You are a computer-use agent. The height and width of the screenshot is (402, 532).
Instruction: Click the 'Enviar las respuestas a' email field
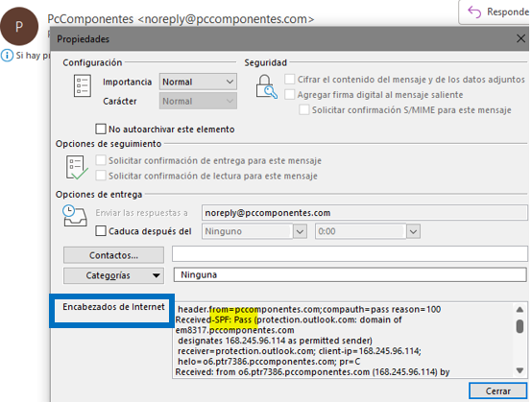(x=365, y=213)
